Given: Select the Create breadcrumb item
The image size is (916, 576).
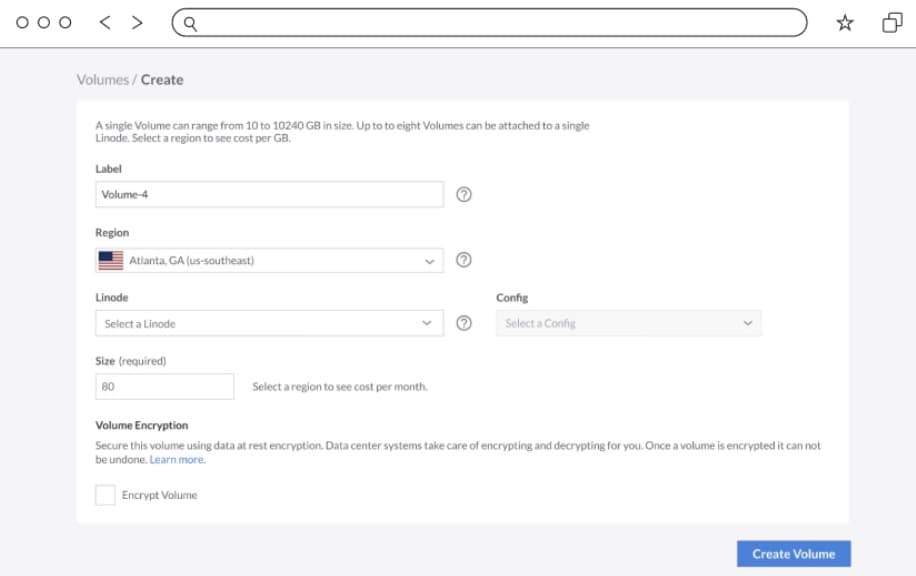Looking at the screenshot, I should pyautogui.click(x=161, y=79).
